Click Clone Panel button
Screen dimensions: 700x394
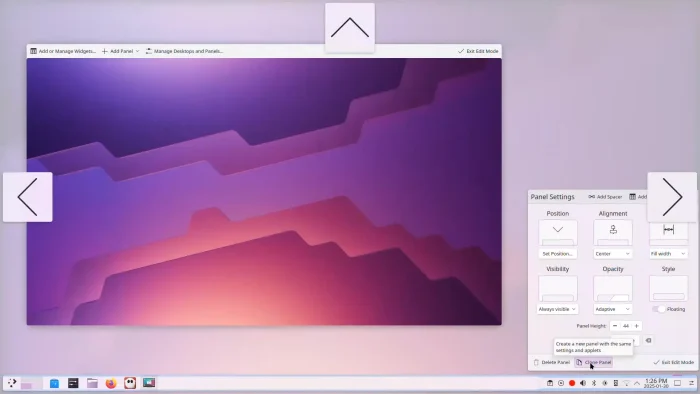click(x=594, y=362)
